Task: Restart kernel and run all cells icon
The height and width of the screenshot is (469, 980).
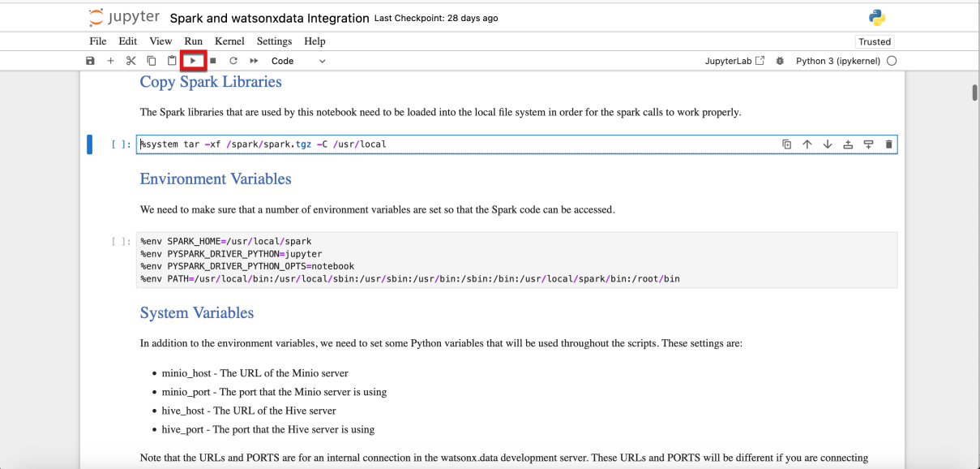Action: pos(254,61)
